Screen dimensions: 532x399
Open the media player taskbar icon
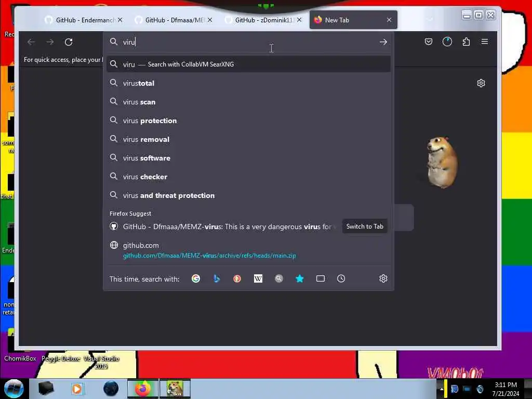77,389
